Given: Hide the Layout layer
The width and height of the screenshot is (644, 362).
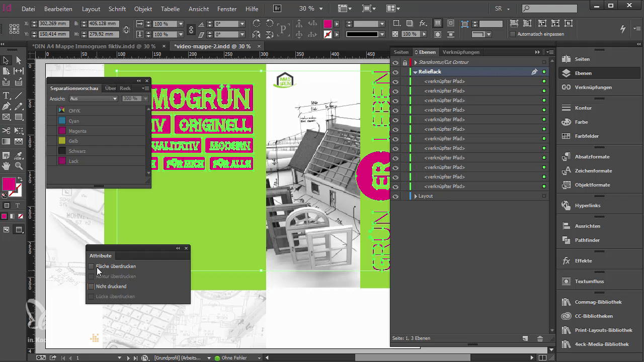Looking at the screenshot, I should [x=395, y=196].
